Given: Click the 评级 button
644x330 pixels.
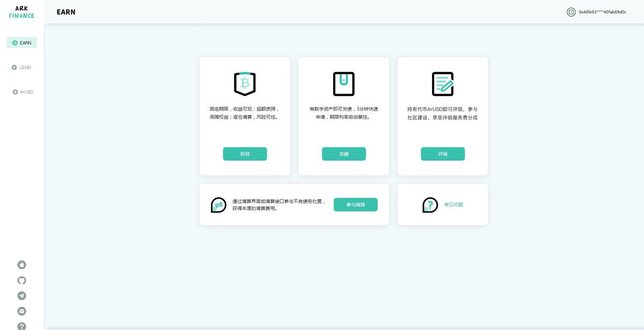Looking at the screenshot, I should tap(442, 154).
